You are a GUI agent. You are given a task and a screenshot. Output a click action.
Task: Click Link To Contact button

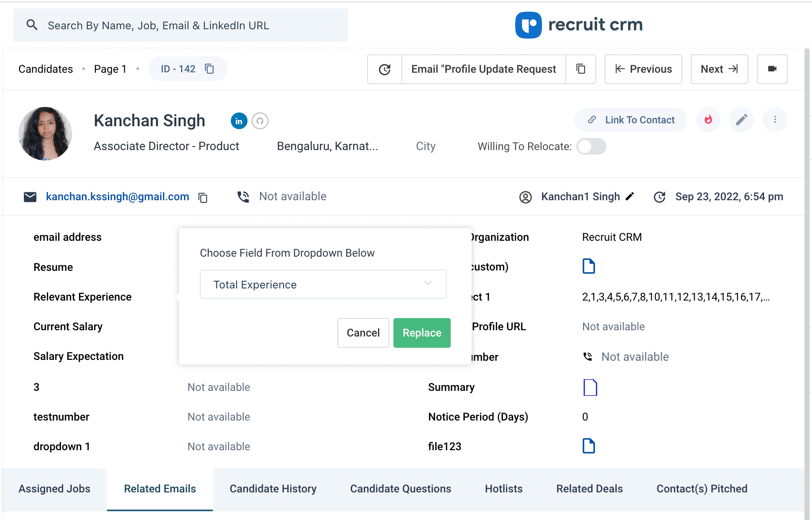[631, 120]
